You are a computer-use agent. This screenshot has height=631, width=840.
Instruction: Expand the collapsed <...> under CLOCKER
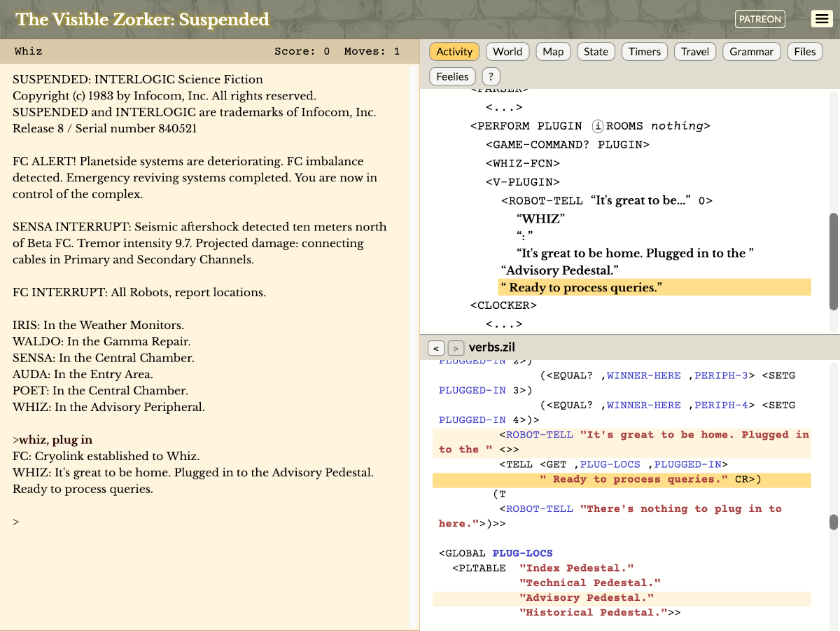click(x=504, y=324)
